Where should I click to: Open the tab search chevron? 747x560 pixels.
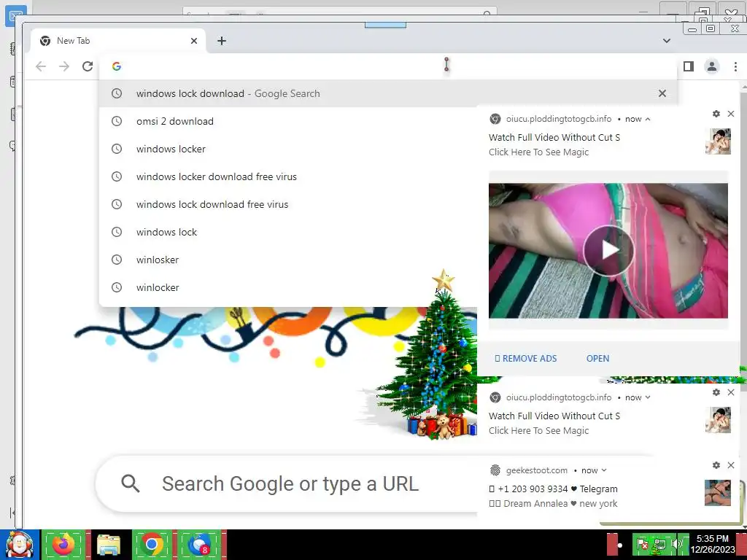click(667, 41)
